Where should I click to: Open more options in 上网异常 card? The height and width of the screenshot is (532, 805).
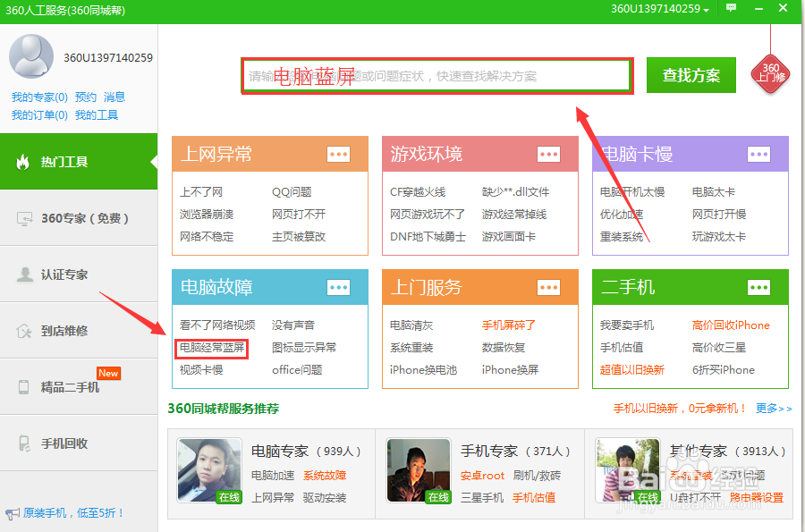(x=338, y=154)
